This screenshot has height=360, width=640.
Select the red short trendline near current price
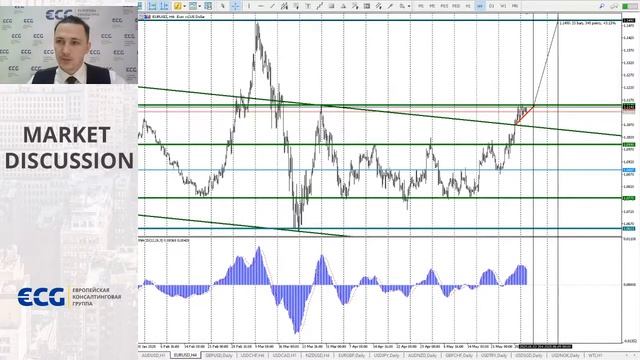pos(524,115)
